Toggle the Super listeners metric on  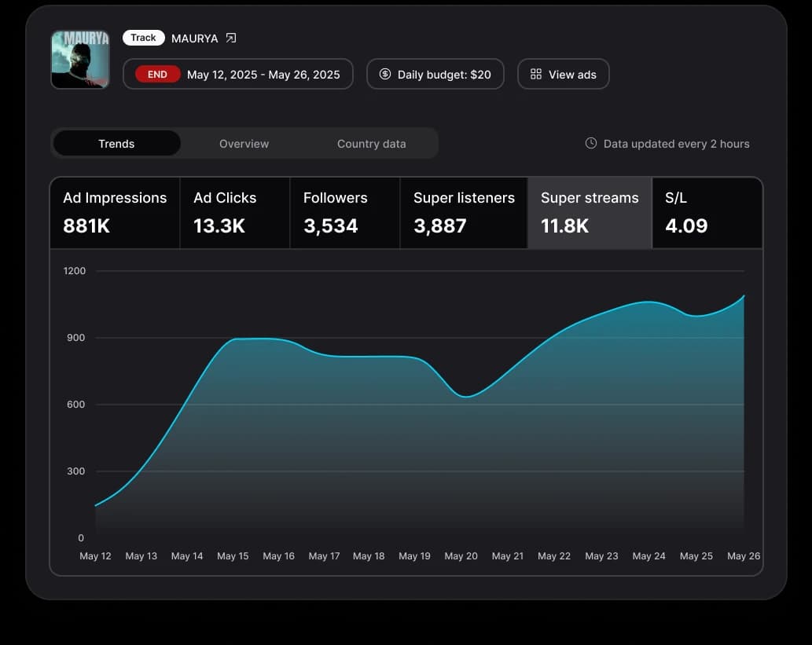[463, 212]
